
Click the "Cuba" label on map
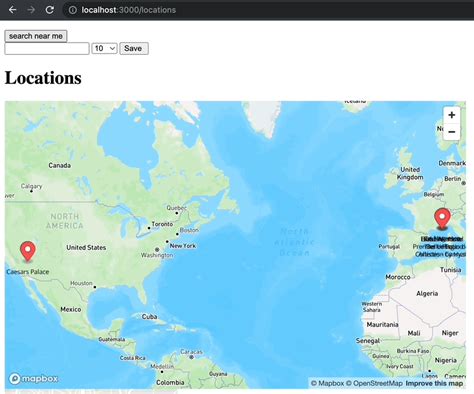click(149, 317)
